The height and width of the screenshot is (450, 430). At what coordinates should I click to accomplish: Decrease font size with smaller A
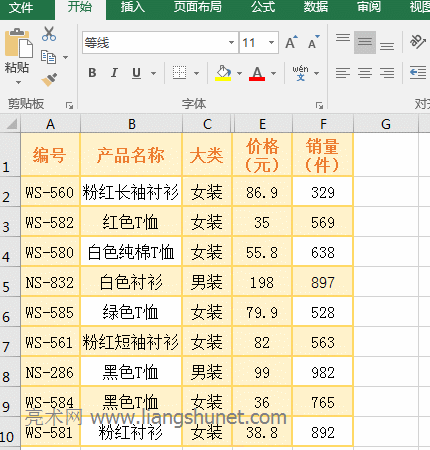(x=313, y=42)
